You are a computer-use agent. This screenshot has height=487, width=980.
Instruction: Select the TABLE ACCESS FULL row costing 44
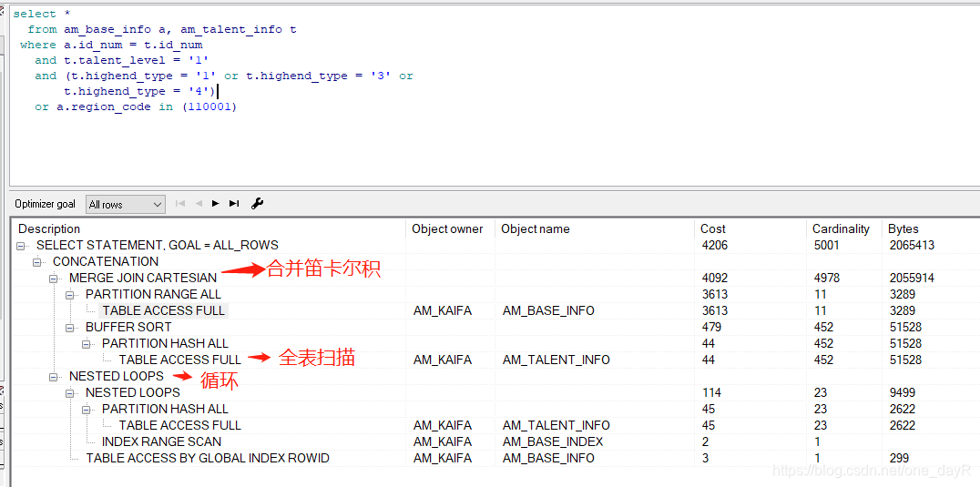pyautogui.click(x=180, y=360)
